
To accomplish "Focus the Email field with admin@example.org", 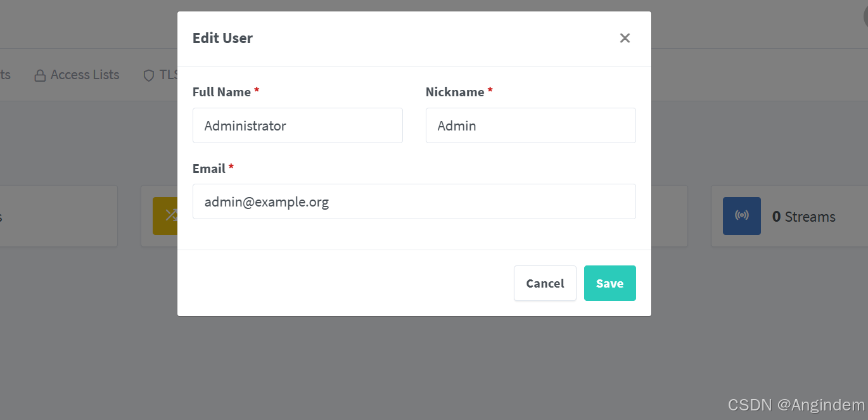I will 414,201.
